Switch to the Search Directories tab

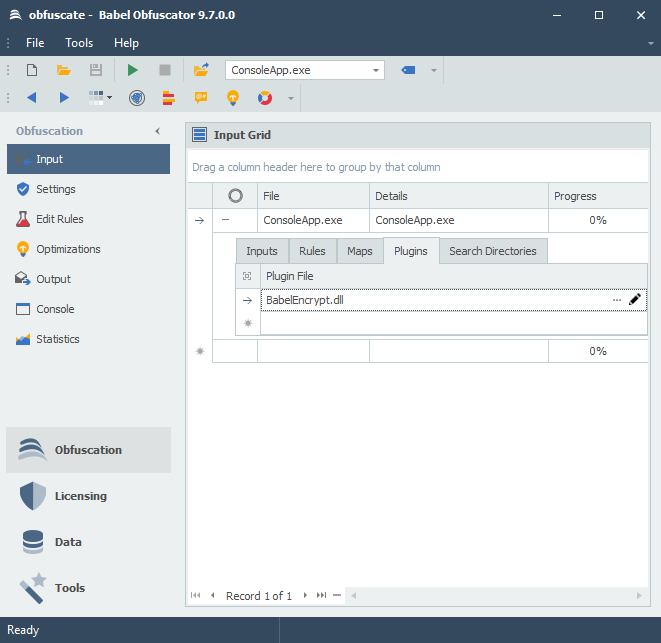493,251
